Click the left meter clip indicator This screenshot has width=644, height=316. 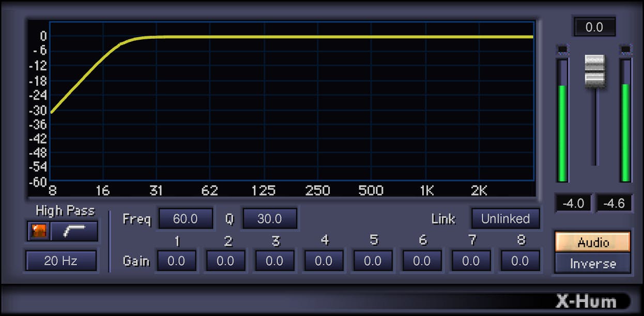[x=562, y=49]
